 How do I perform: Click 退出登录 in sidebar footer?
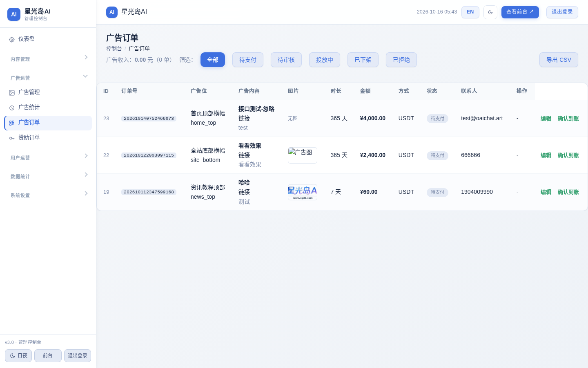coord(78,356)
